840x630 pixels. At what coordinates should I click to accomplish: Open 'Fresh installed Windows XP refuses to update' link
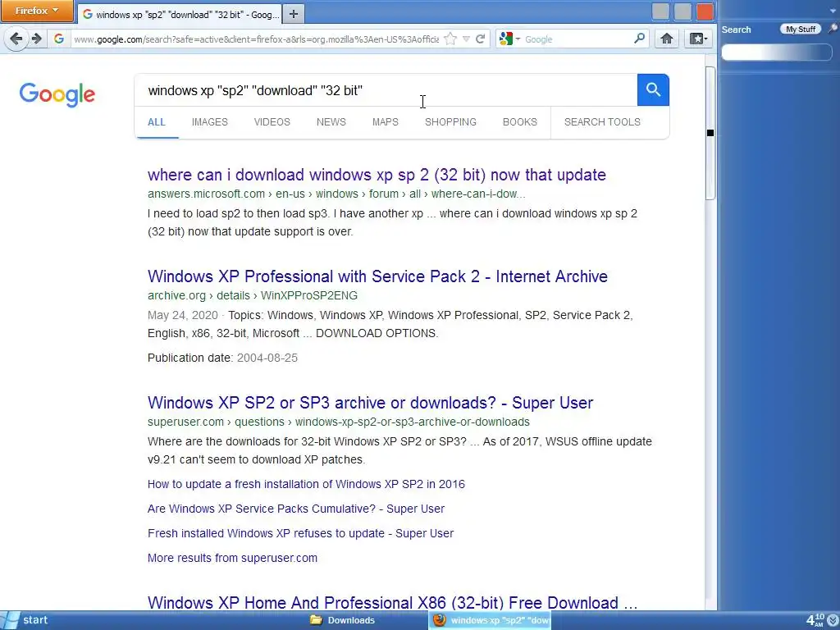(x=300, y=533)
